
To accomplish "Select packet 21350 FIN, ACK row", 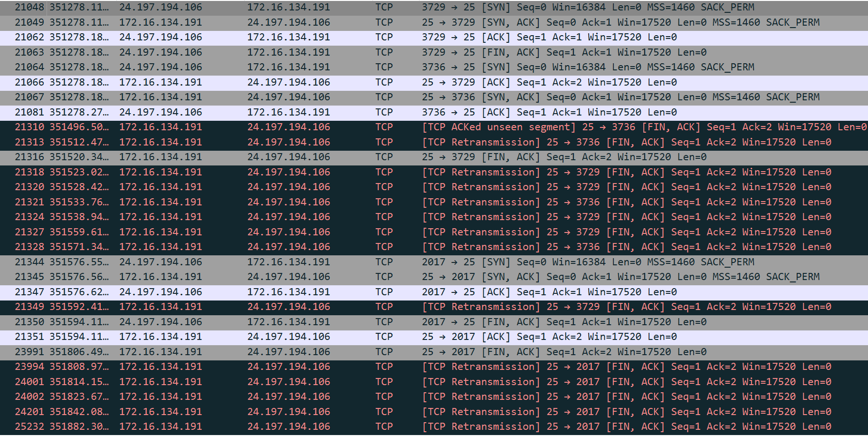I will [434, 322].
